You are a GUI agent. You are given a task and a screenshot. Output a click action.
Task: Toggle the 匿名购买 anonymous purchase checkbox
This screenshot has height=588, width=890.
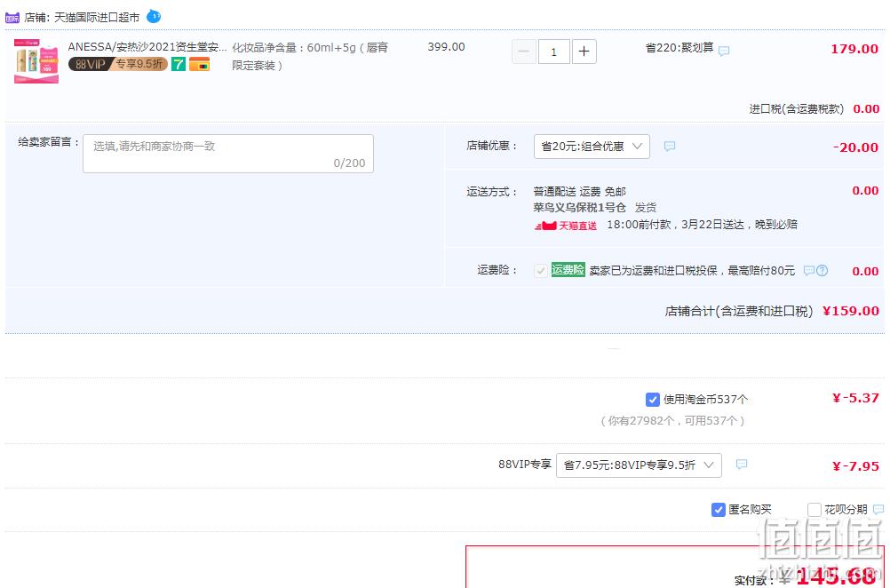(718, 510)
